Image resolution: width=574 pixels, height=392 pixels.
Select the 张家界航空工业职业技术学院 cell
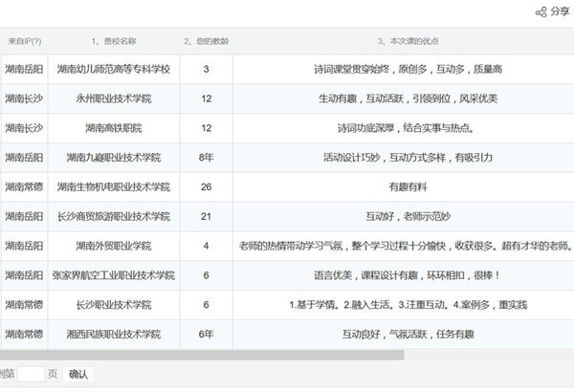coord(113,275)
